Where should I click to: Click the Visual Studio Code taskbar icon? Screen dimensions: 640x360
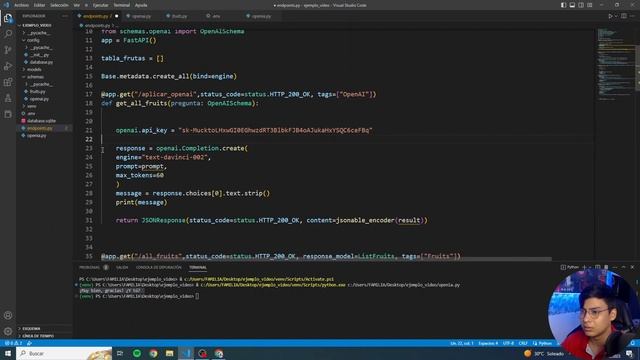(x=186, y=353)
